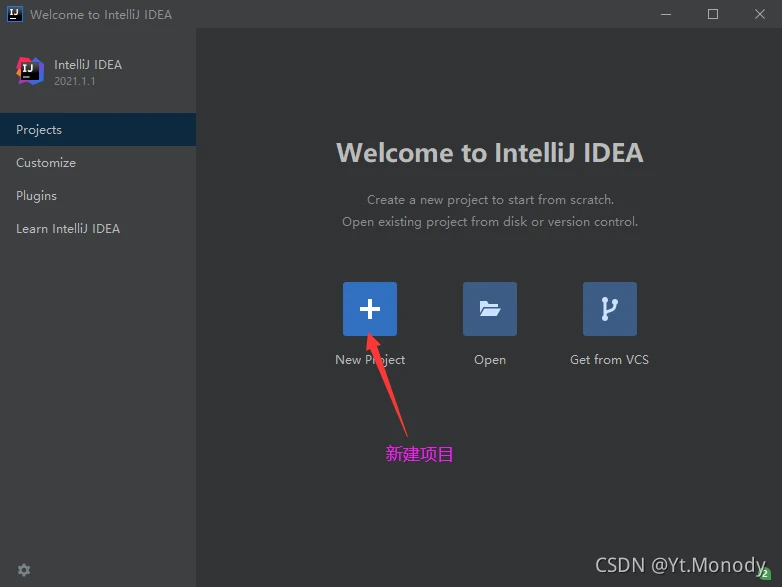
Task: Click the 2021.1.1 version text
Action: click(75, 81)
